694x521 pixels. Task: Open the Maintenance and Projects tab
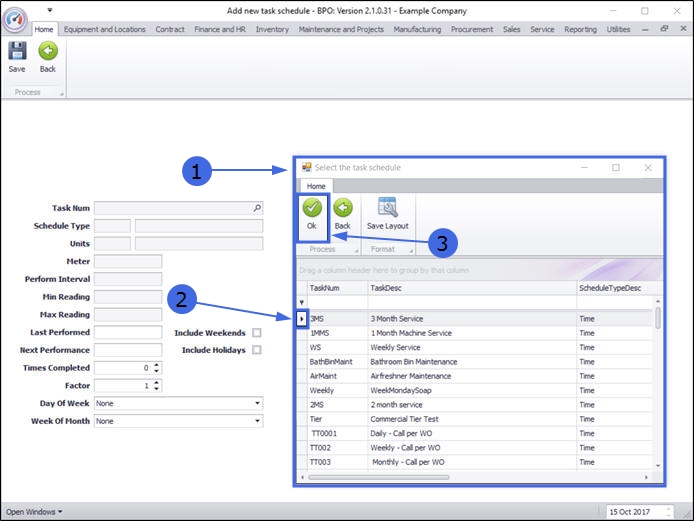[x=341, y=29]
